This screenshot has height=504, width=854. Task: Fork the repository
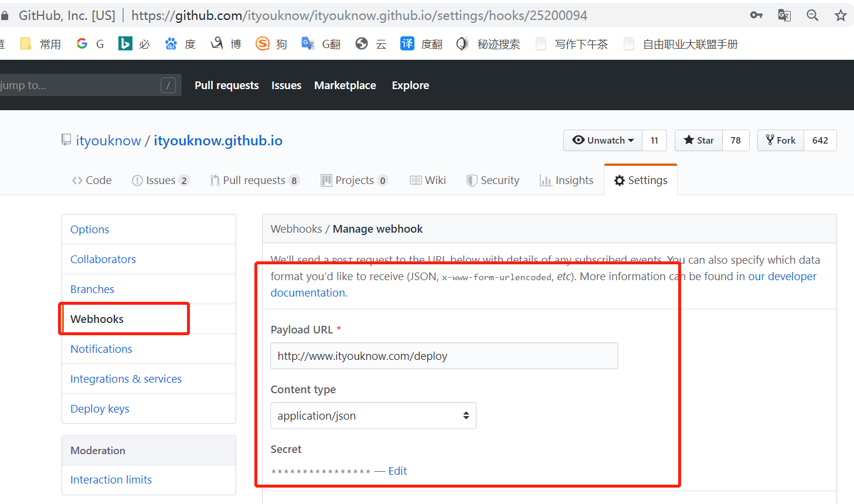point(781,141)
